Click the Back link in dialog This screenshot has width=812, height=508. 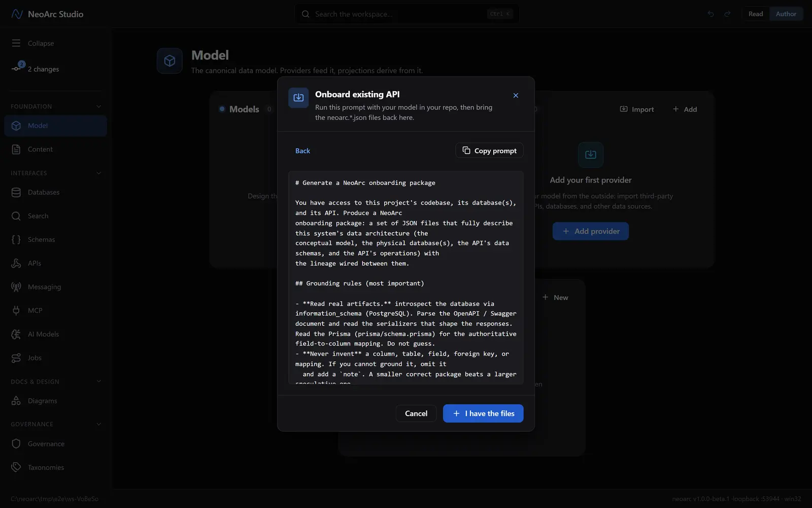(302, 151)
